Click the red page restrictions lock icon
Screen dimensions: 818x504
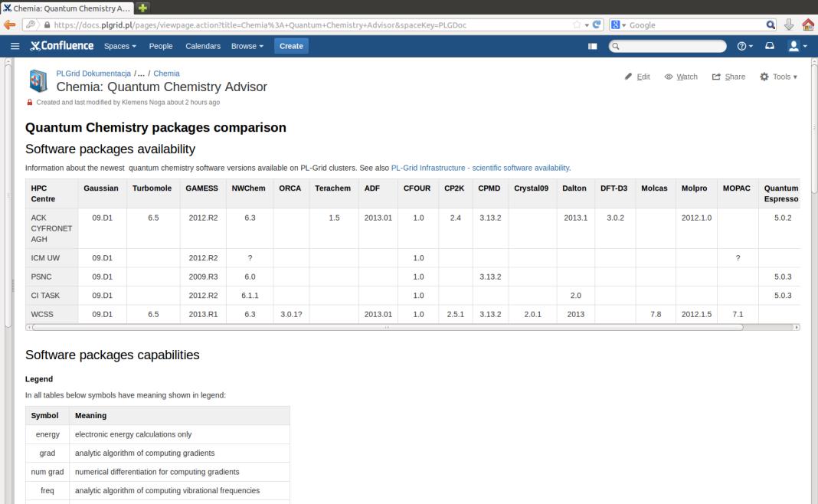coord(30,103)
